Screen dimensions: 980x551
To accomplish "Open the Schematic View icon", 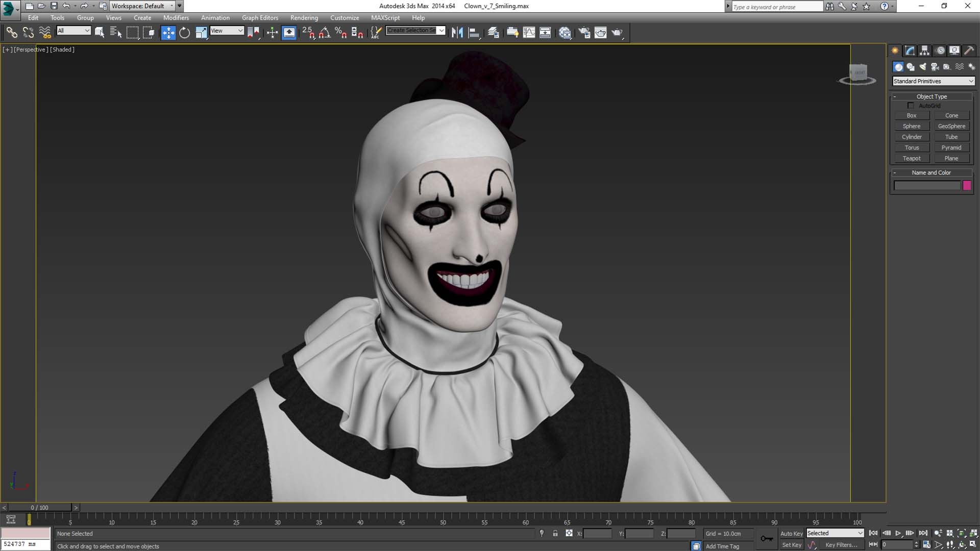I will point(545,33).
